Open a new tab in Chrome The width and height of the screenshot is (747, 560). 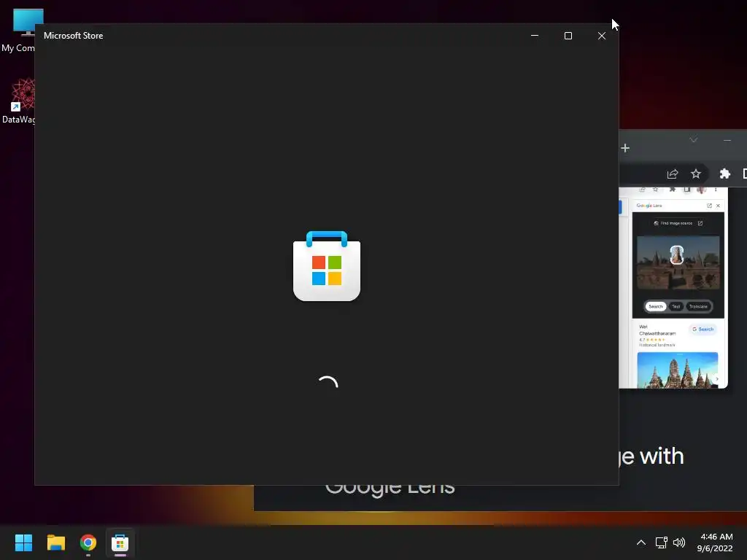625,148
